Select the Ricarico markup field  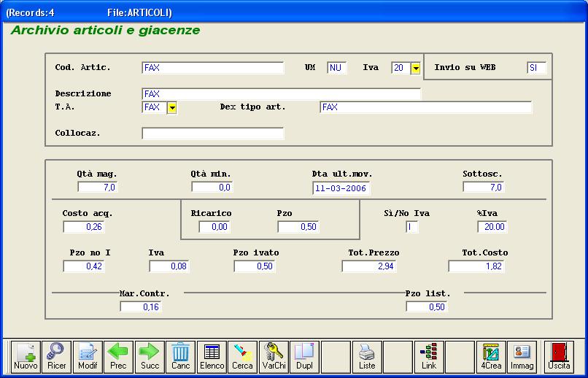pyautogui.click(x=214, y=227)
